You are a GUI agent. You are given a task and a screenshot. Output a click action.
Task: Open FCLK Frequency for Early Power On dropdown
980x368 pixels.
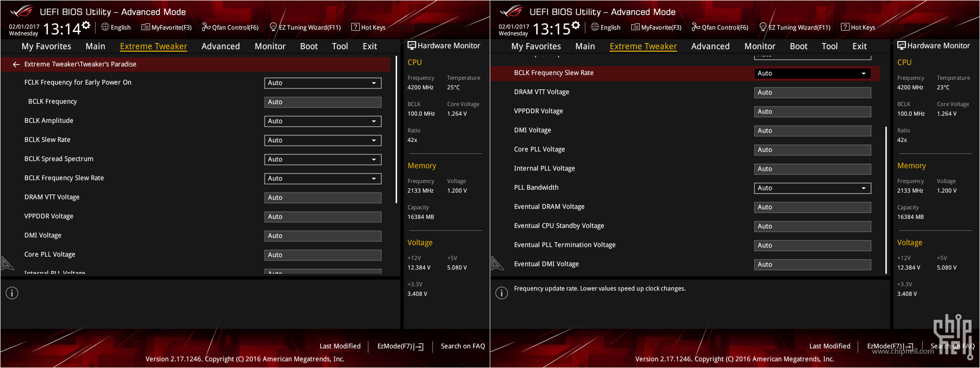tap(323, 83)
